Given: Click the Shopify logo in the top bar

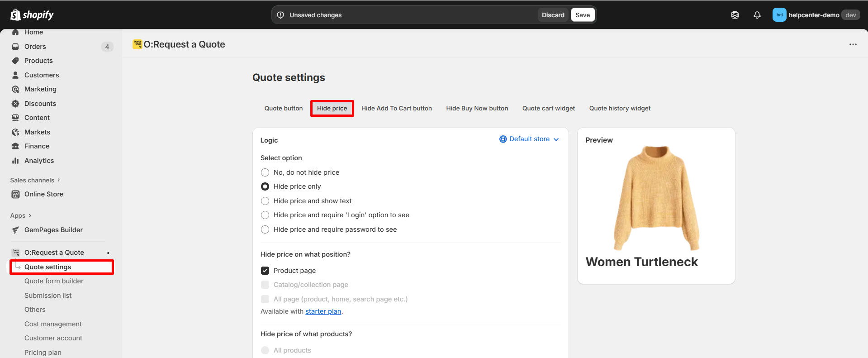Looking at the screenshot, I should (x=32, y=15).
